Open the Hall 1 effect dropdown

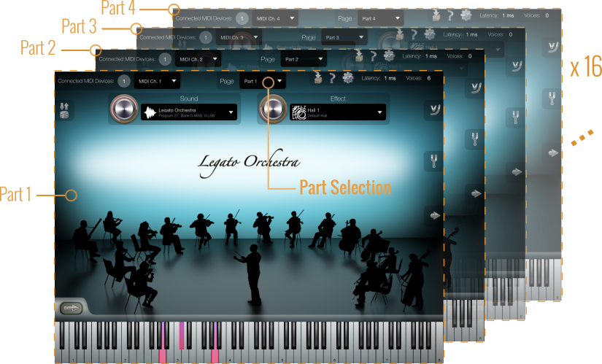[338, 112]
